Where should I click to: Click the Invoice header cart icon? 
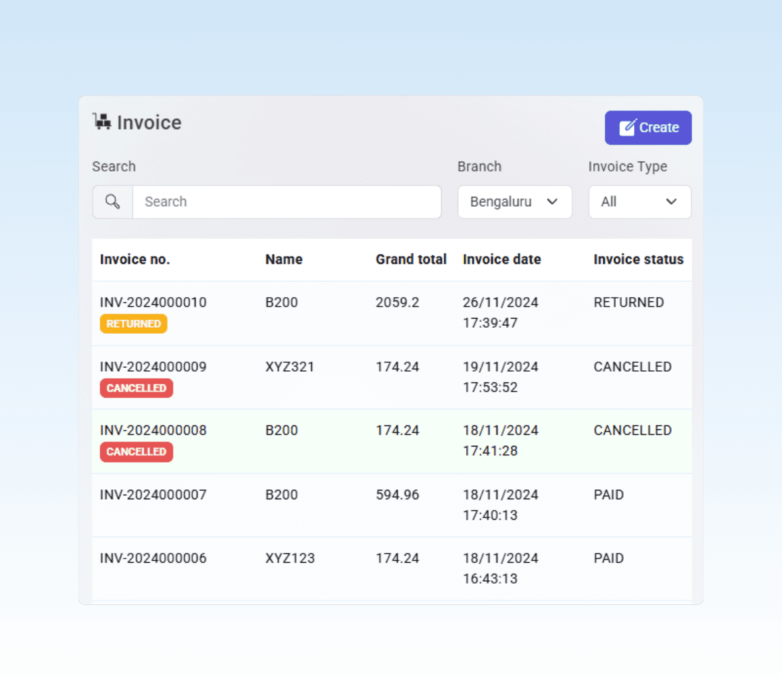[x=102, y=122]
